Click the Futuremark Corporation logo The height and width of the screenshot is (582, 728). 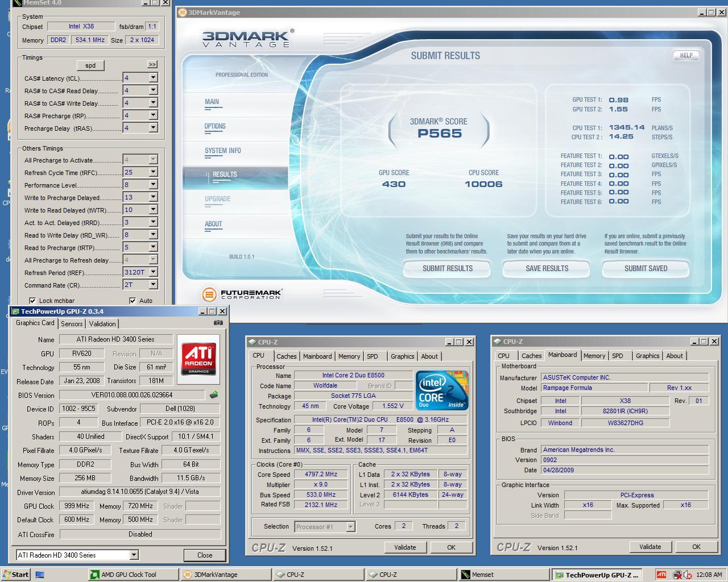pyautogui.click(x=243, y=294)
